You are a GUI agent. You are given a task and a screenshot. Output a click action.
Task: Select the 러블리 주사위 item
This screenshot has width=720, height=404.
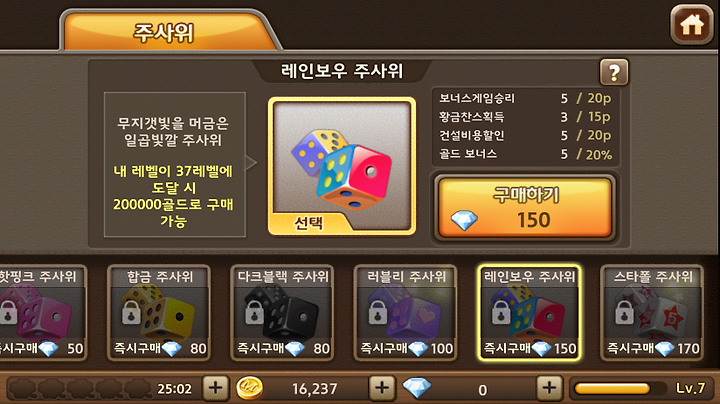[405, 312]
